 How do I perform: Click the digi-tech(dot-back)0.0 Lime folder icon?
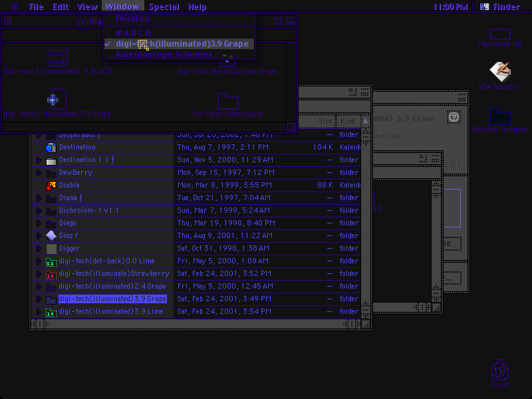coord(51,261)
